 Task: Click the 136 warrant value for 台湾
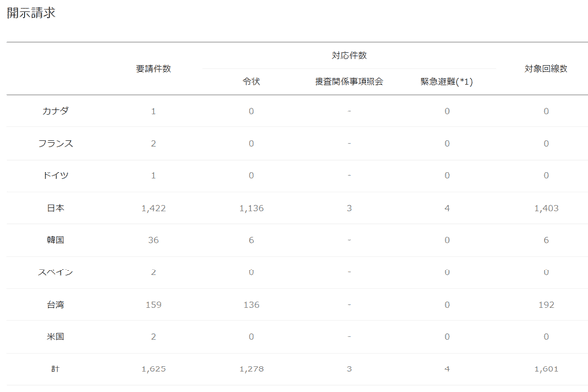pyautogui.click(x=251, y=305)
